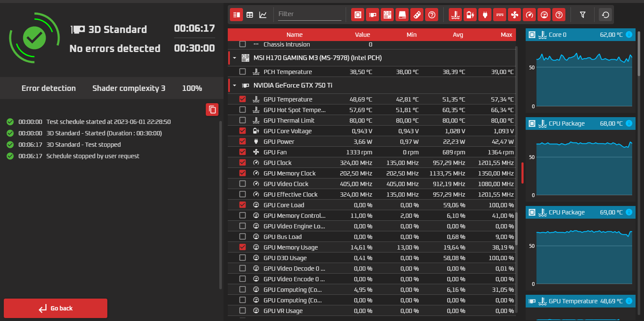Switch to the table grid view icon
The image size is (644, 321).
(250, 15)
